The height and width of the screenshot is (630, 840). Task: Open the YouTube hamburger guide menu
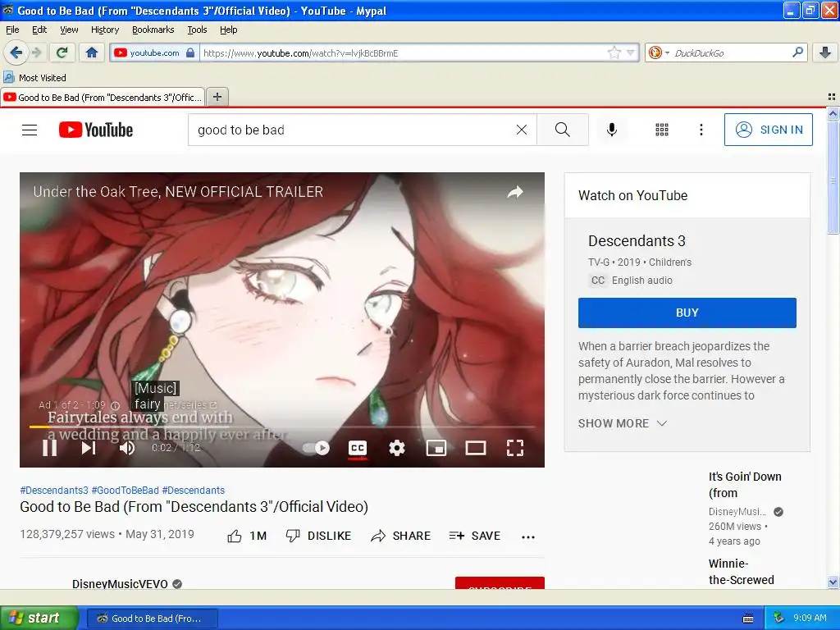(30, 130)
